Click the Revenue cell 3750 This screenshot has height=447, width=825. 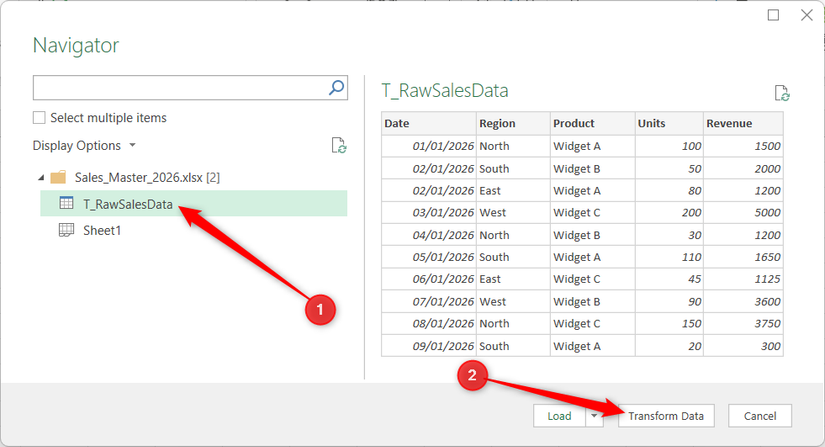pos(743,323)
